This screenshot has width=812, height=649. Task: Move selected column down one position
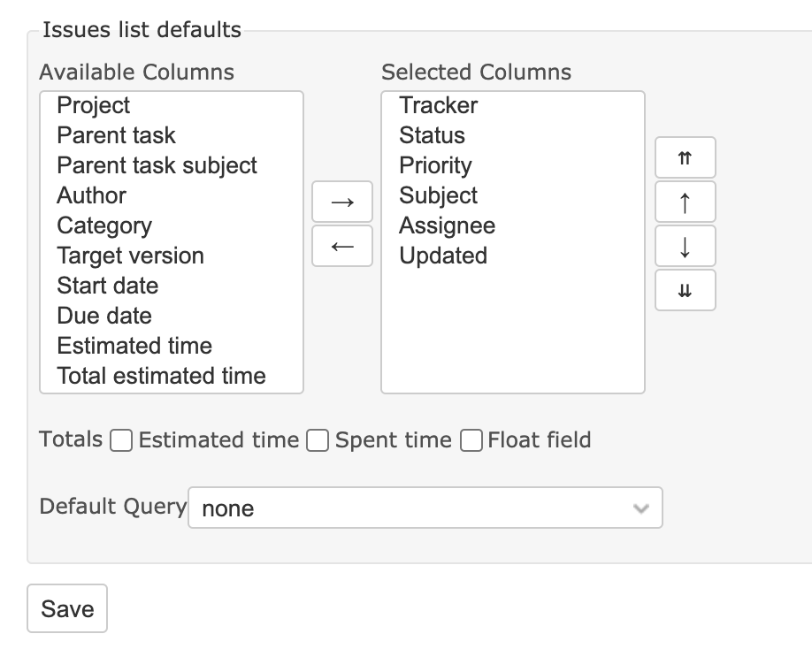[x=685, y=247]
